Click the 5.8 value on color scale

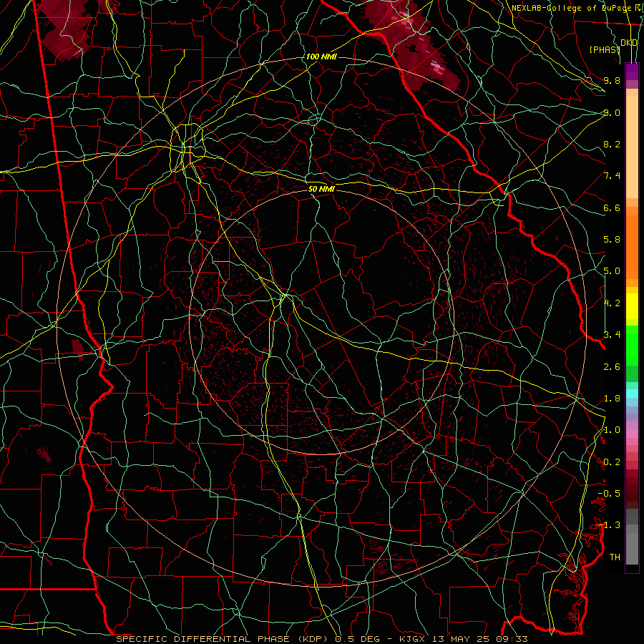[x=612, y=240]
